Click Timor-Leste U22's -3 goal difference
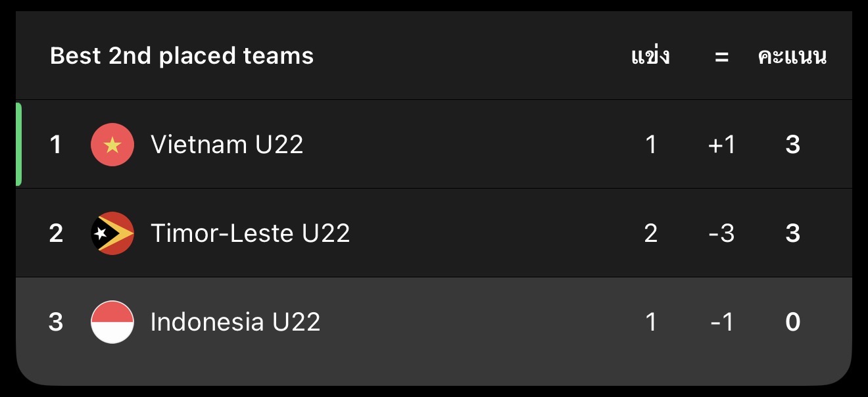868x397 pixels. (x=721, y=233)
